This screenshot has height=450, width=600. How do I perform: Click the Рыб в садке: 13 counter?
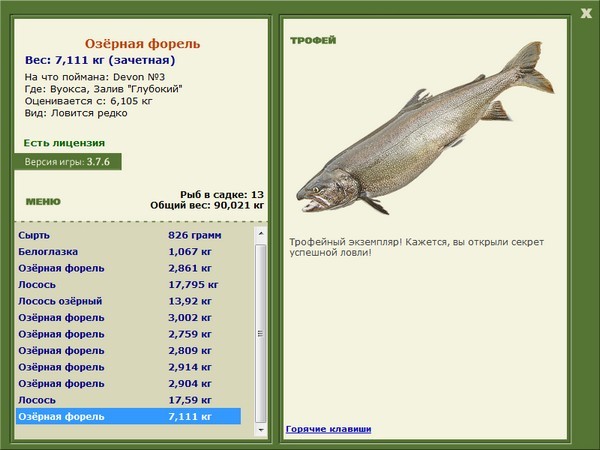pyautogui.click(x=222, y=194)
